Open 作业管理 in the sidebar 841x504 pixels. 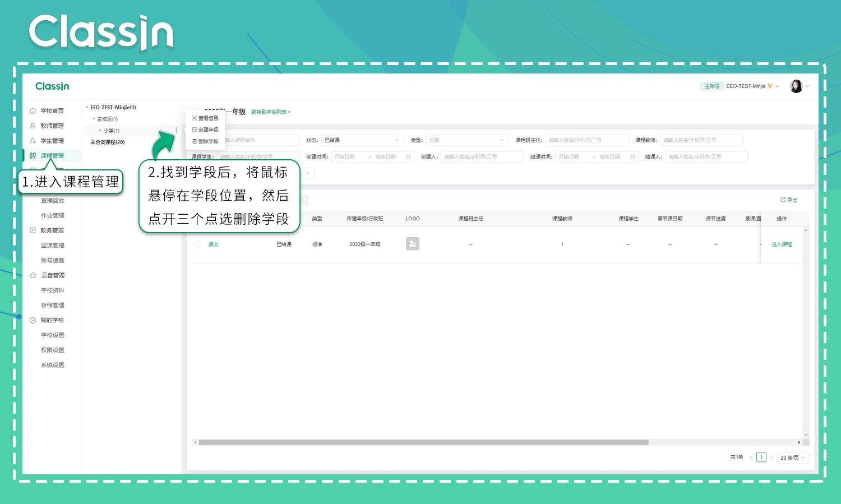click(x=53, y=216)
